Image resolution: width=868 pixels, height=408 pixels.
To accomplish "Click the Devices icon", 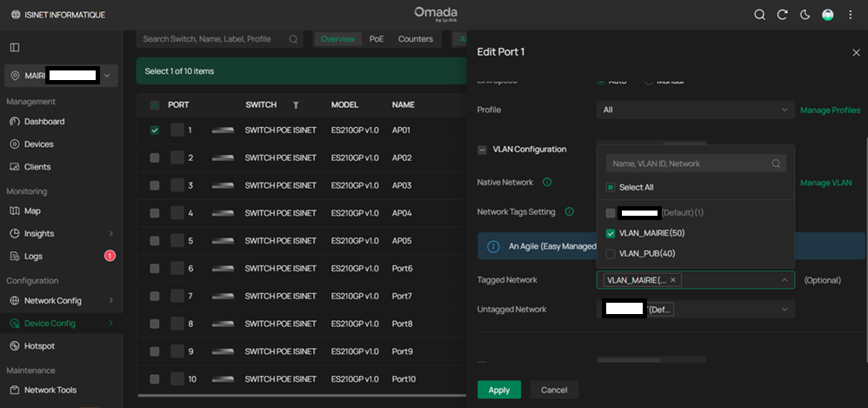I will [x=15, y=144].
